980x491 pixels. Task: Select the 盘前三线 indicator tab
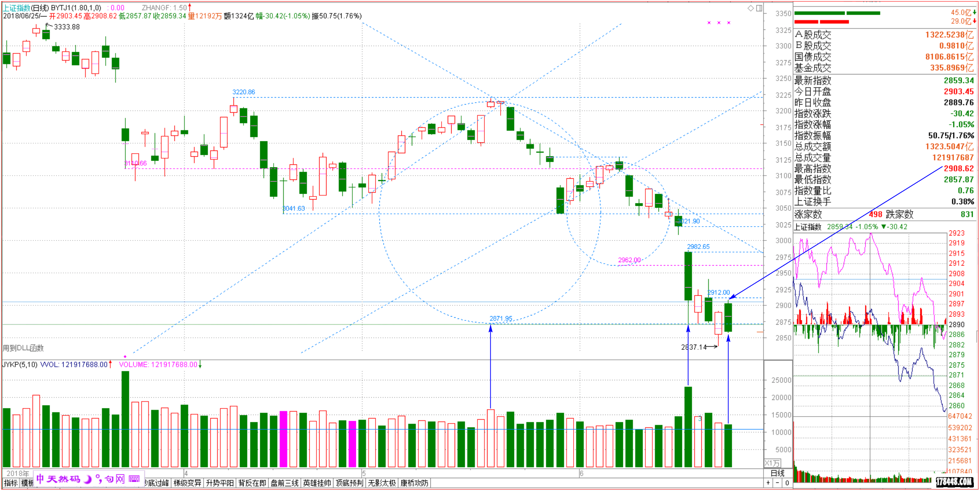coord(284,483)
